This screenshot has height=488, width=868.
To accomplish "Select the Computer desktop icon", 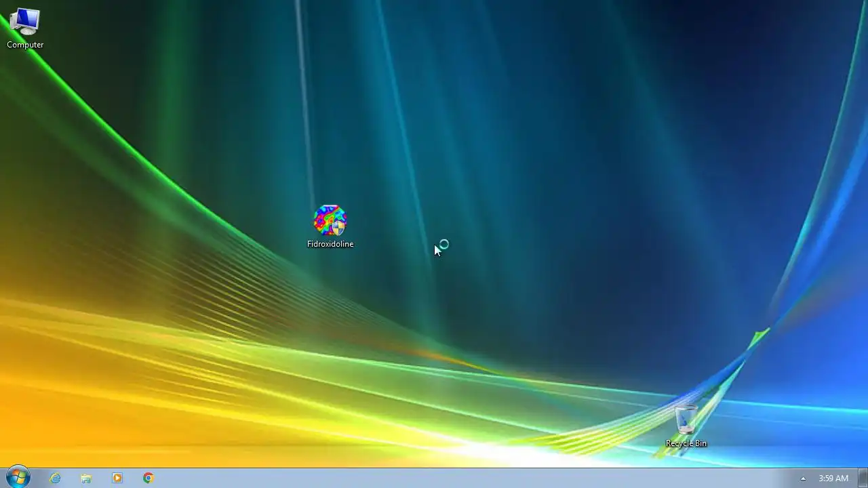I will tap(25, 28).
